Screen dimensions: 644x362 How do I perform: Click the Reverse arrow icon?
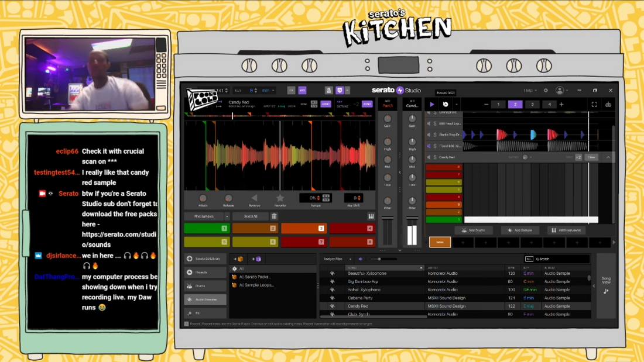(x=254, y=199)
